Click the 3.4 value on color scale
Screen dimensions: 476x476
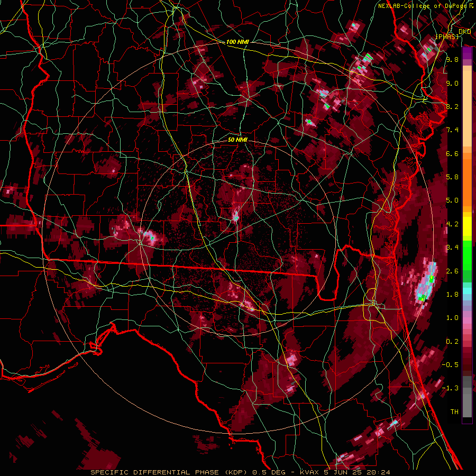click(452, 248)
